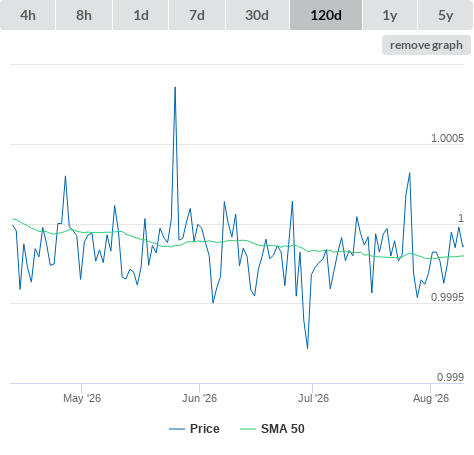474x455 pixels.
Task: Click the Jul '26 axis label
Action: point(313,398)
